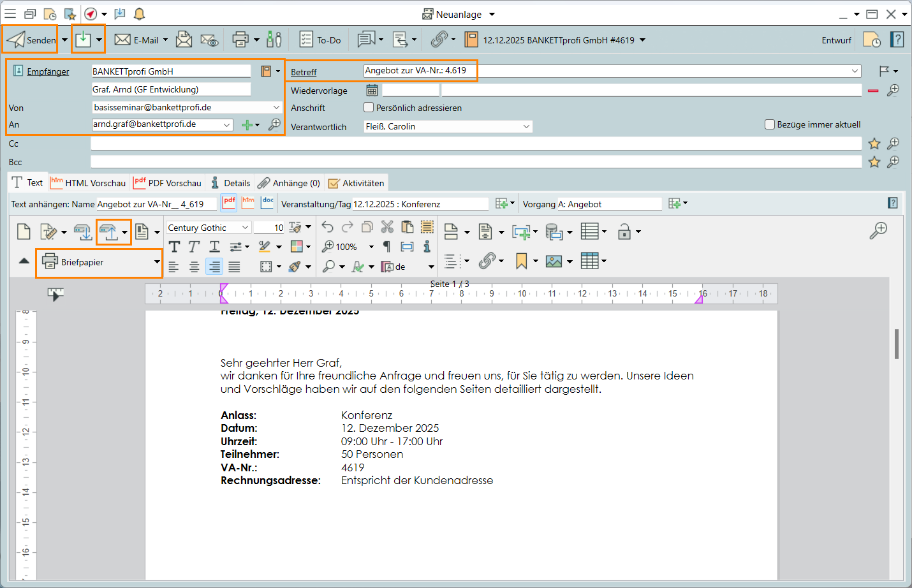The image size is (912, 588).
Task: Toggle right-align text button
Action: (x=214, y=267)
